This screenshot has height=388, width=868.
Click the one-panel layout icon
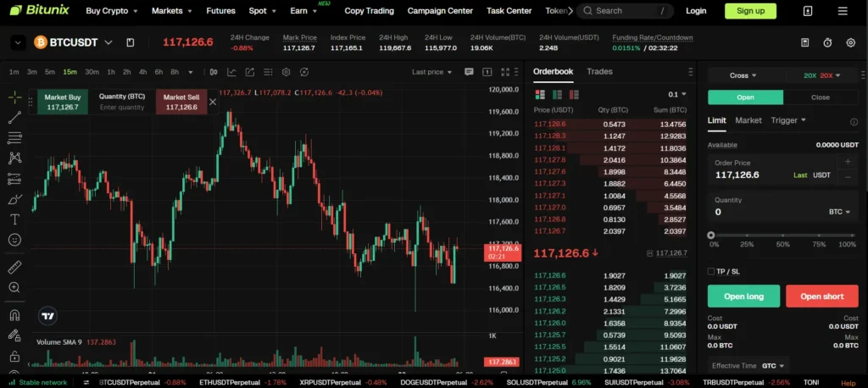[x=487, y=72]
